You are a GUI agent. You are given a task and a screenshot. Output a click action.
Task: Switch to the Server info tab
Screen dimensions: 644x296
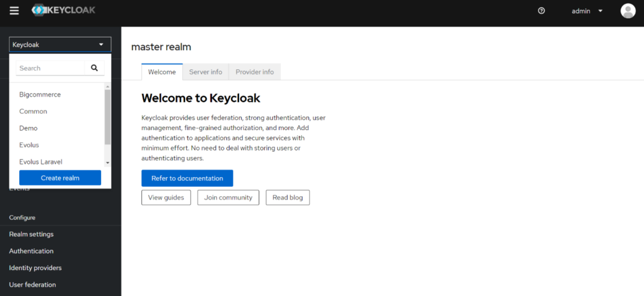pyautogui.click(x=206, y=72)
